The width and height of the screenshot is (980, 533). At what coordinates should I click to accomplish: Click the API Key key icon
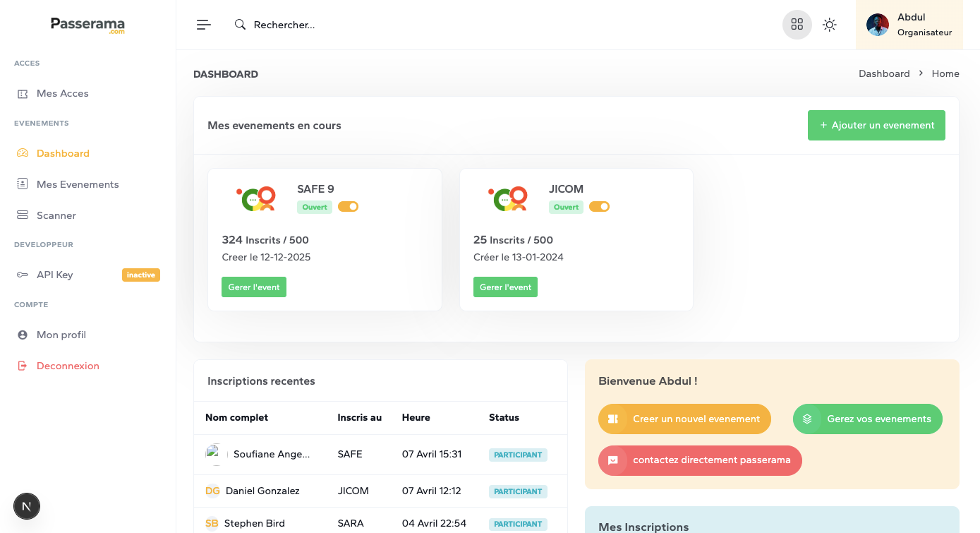coord(23,275)
